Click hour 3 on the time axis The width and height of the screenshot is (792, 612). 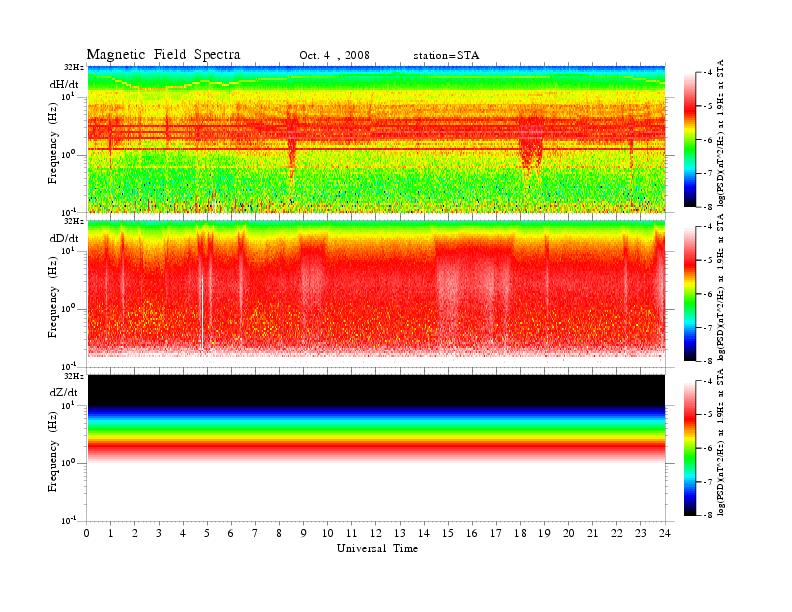(x=159, y=533)
